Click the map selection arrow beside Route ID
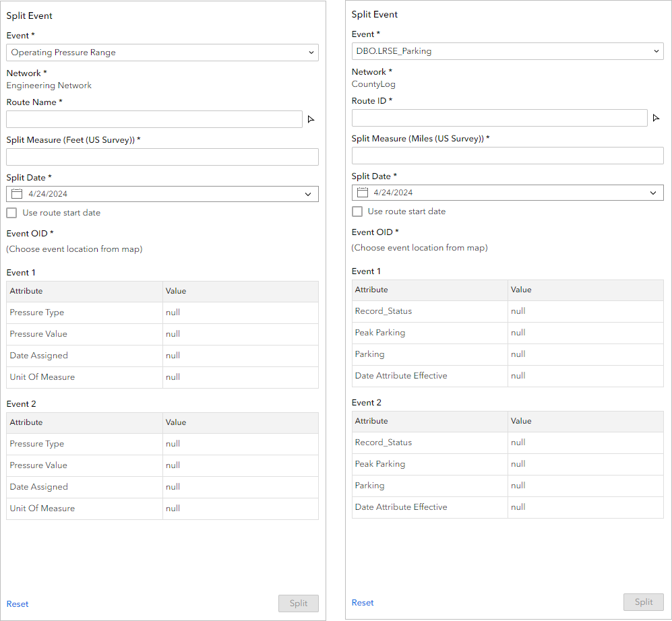 point(656,118)
